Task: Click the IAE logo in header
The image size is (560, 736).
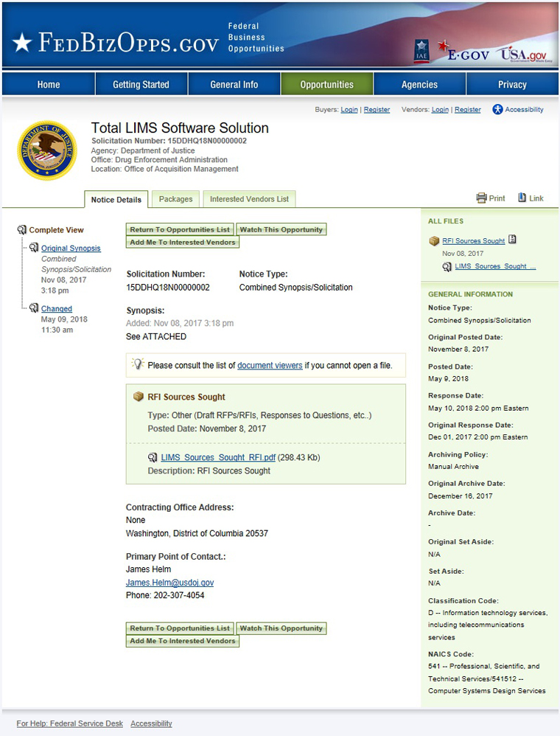Action: [421, 51]
